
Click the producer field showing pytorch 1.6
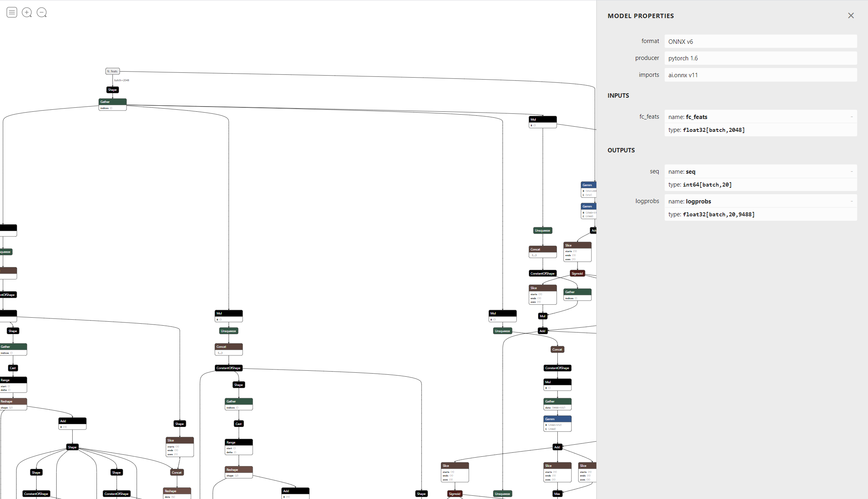click(x=760, y=58)
